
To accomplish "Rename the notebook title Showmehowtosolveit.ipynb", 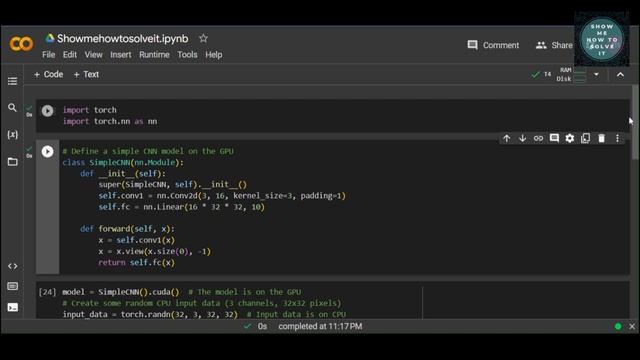I will pos(122,39).
